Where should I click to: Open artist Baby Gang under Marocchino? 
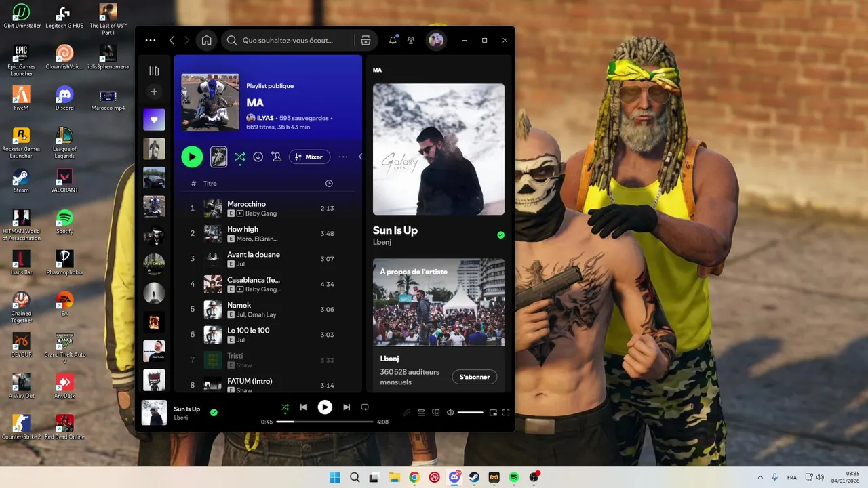click(x=261, y=213)
